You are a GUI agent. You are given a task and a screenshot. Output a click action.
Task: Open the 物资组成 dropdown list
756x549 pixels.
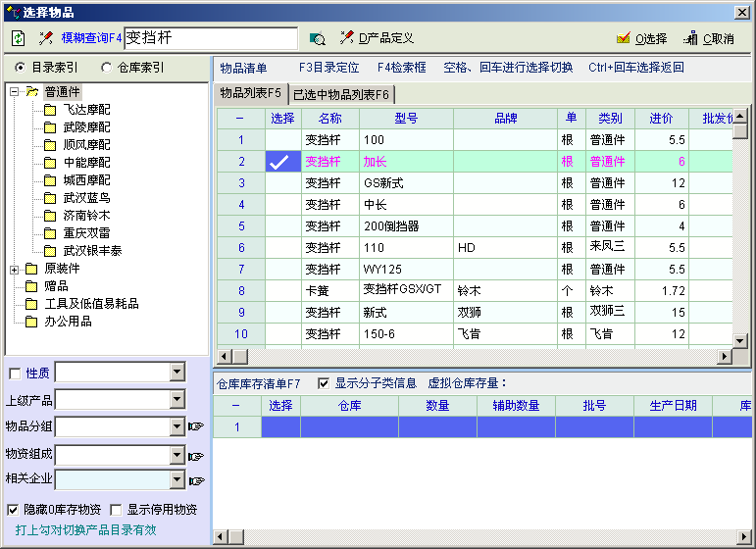point(176,455)
